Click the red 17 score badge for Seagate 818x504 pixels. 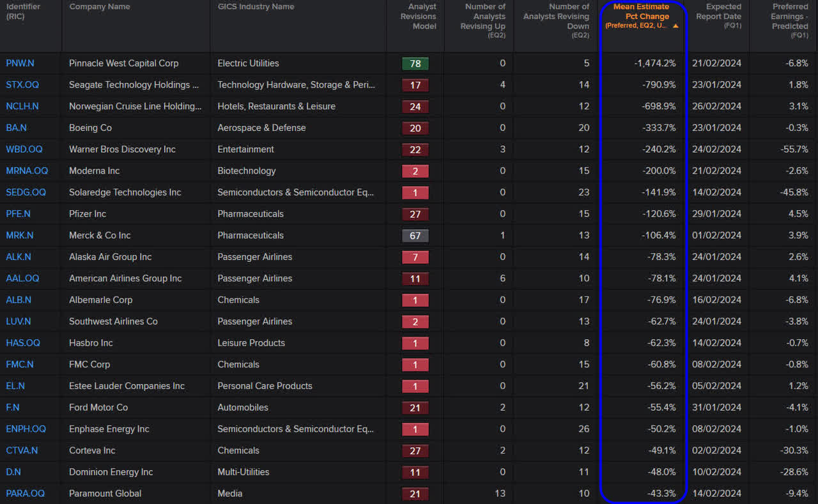click(x=415, y=84)
